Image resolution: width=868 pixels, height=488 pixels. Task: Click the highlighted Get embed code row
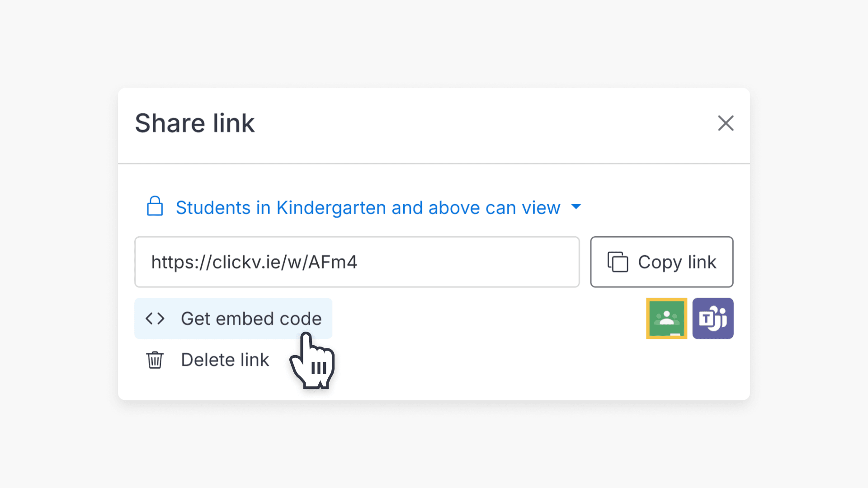[x=233, y=318]
